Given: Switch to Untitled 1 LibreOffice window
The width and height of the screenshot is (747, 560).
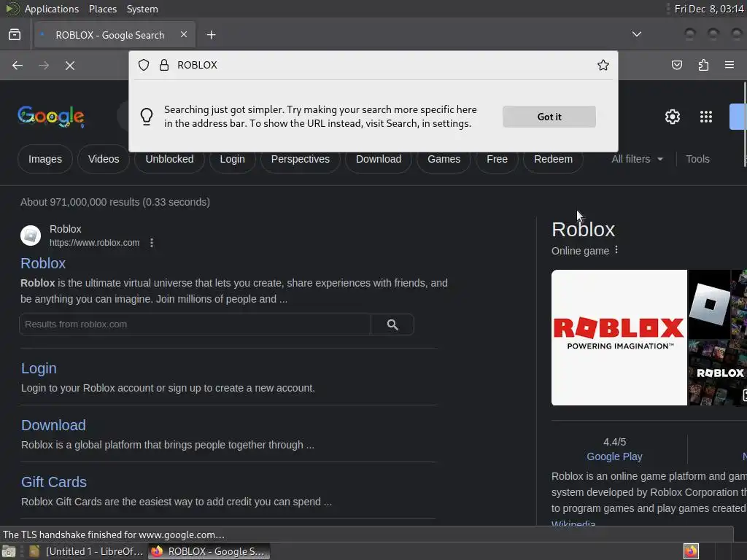Looking at the screenshot, I should click(86, 551).
